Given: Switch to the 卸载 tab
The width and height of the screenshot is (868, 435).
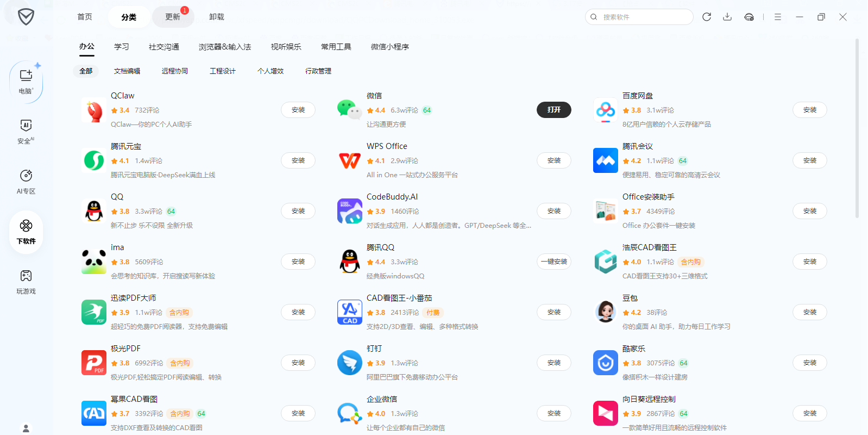Looking at the screenshot, I should [x=217, y=17].
